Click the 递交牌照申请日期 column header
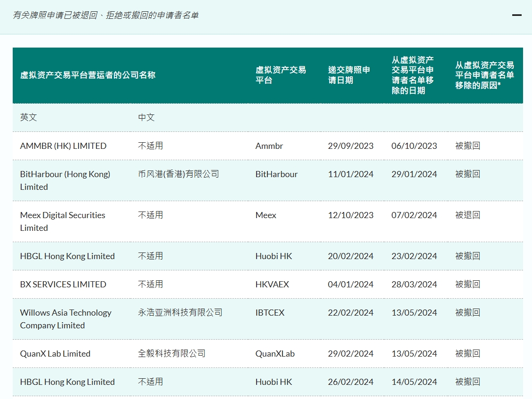This screenshot has width=532, height=399. 349,75
